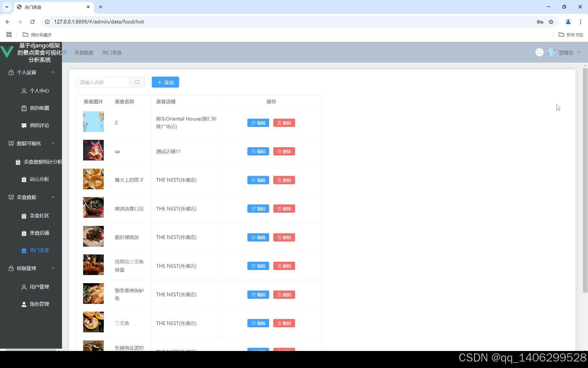The image size is (588, 368).
Task: Open 美食店铺 in the sidebar
Action: 35,233
